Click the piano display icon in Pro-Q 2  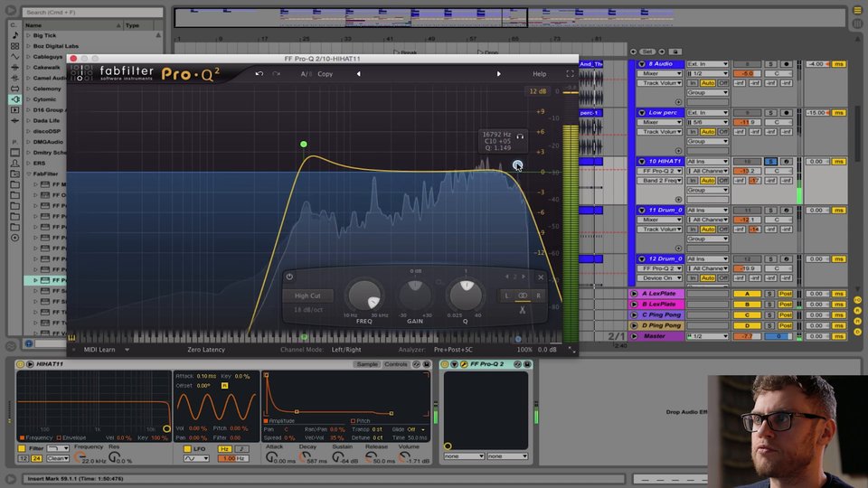pyautogui.click(x=71, y=337)
